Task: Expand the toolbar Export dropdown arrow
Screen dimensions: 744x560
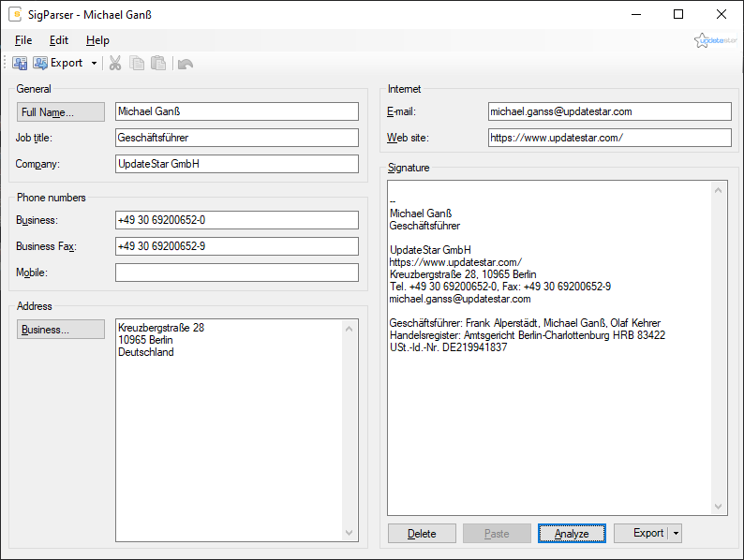Action: click(94, 64)
